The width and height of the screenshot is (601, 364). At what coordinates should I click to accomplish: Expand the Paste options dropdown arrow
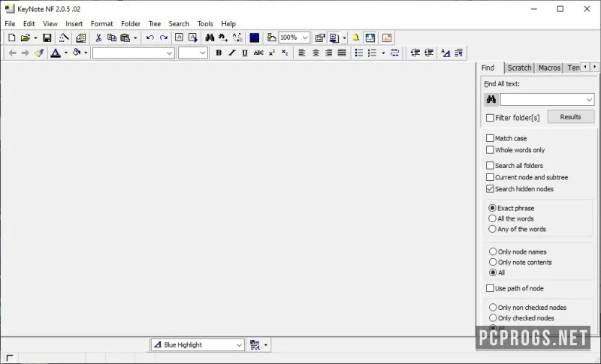point(135,38)
